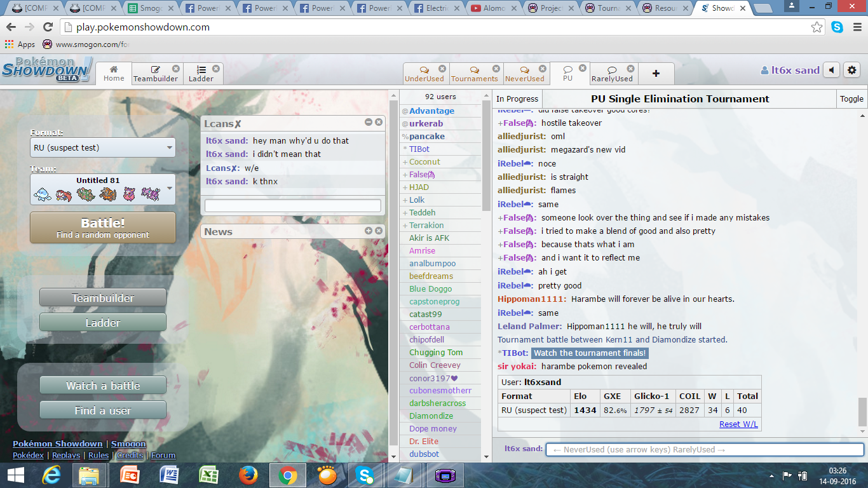The width and height of the screenshot is (868, 488).
Task: Switch to the Teambuilder tab
Action: pos(155,74)
